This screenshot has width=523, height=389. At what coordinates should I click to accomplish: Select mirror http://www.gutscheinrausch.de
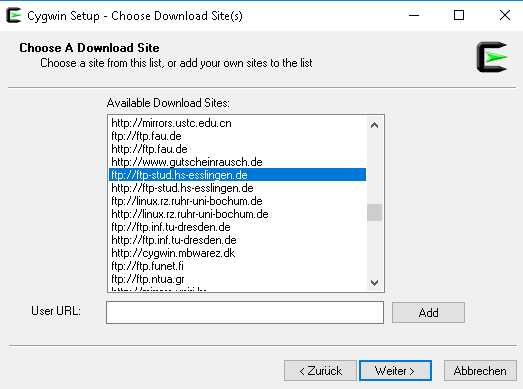point(237,162)
